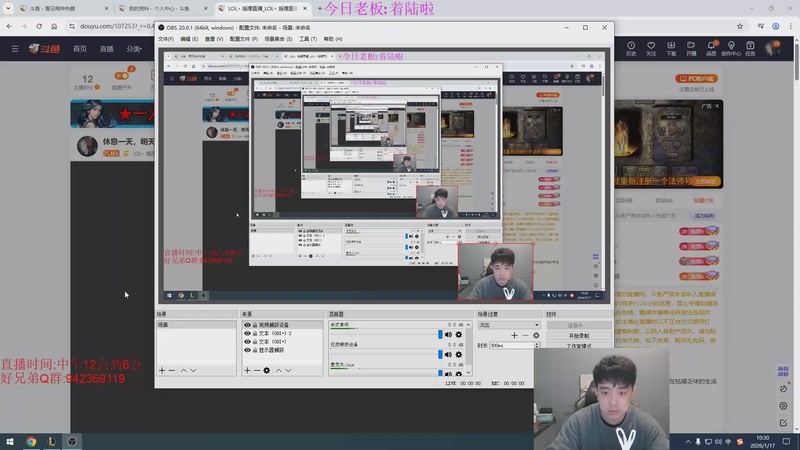This screenshot has width=800, height=450.
Task: Bookmark this page with the star icon
Action: [740, 26]
